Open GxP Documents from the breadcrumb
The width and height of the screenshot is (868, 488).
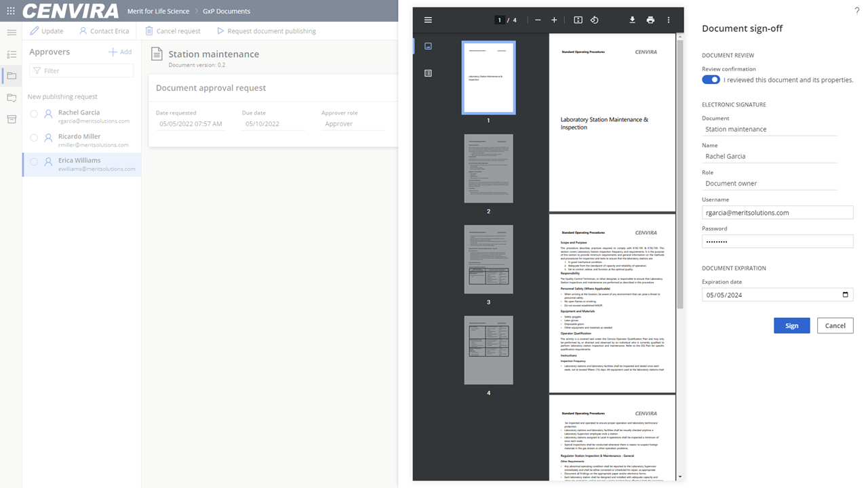click(225, 11)
